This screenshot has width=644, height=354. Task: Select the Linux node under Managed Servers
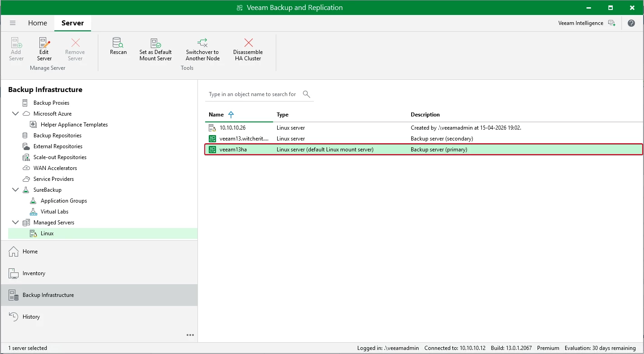pos(103,233)
